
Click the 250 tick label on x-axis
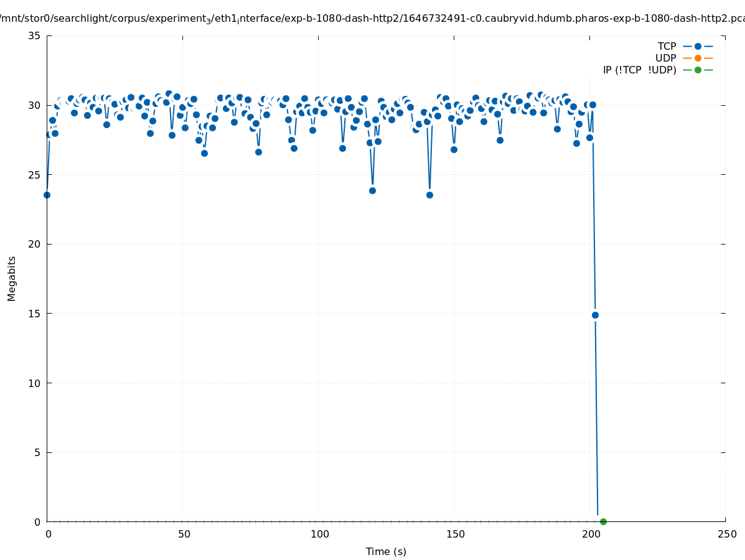click(x=726, y=534)
